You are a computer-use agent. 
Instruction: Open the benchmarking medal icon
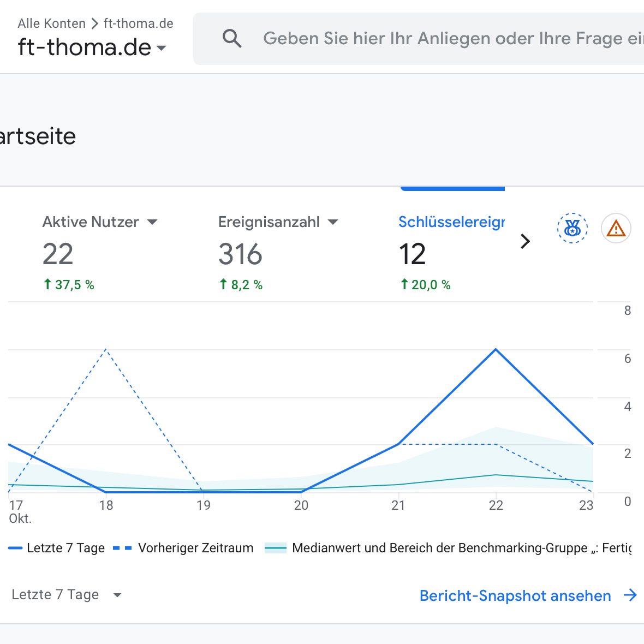coord(572,228)
